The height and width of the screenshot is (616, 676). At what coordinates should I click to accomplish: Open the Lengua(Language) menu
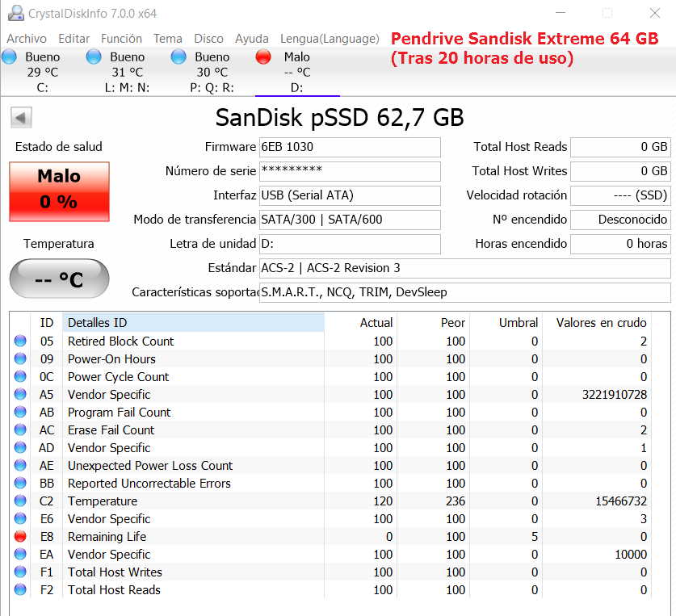tap(330, 39)
